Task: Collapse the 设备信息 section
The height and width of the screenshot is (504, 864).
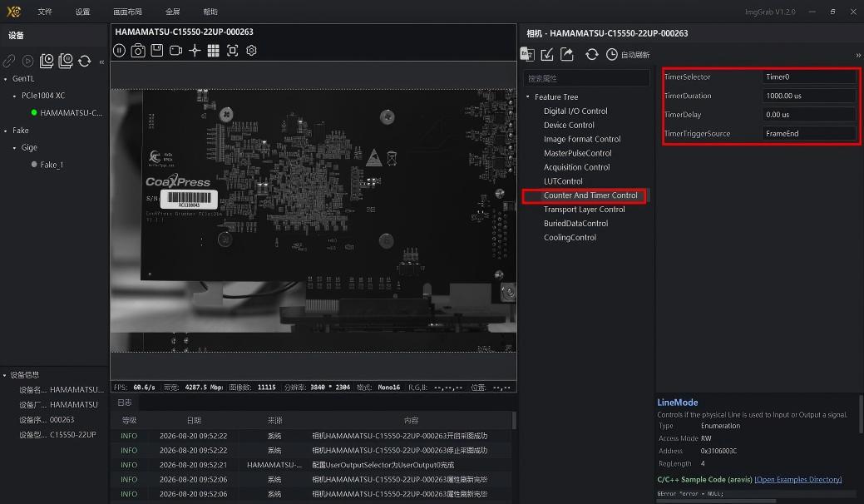Action: 5,375
